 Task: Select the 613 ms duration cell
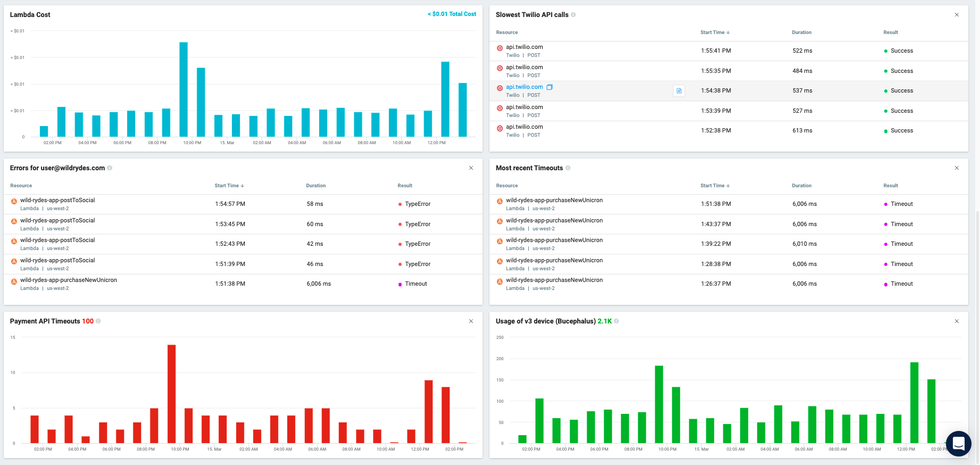[802, 131]
